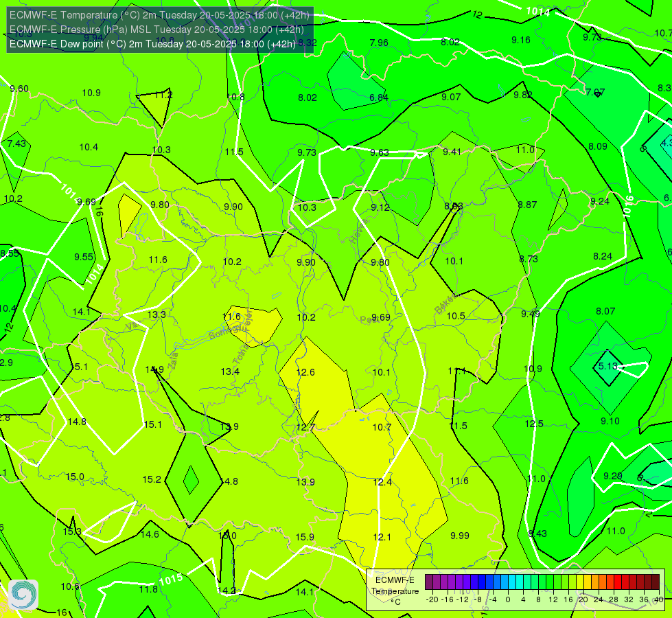Click the dew point value '9.60'

pos(19,89)
